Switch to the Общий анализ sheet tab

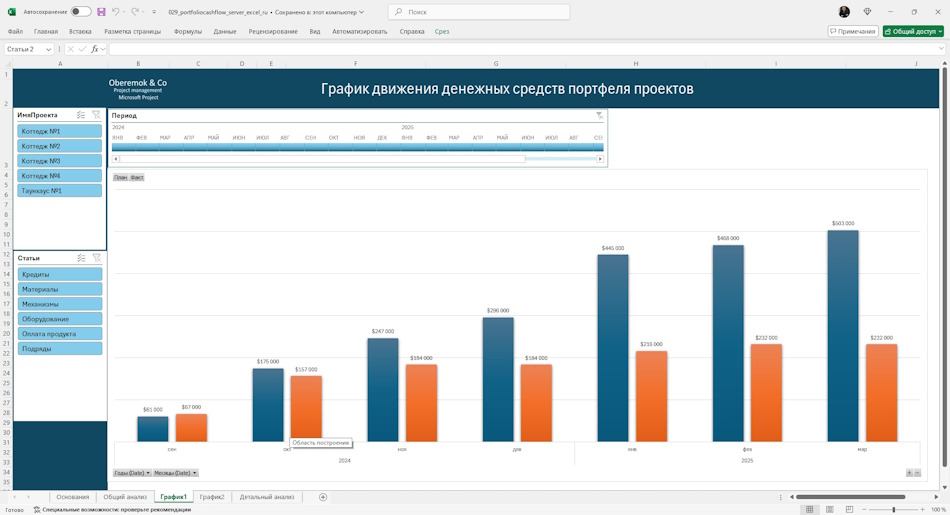point(125,497)
